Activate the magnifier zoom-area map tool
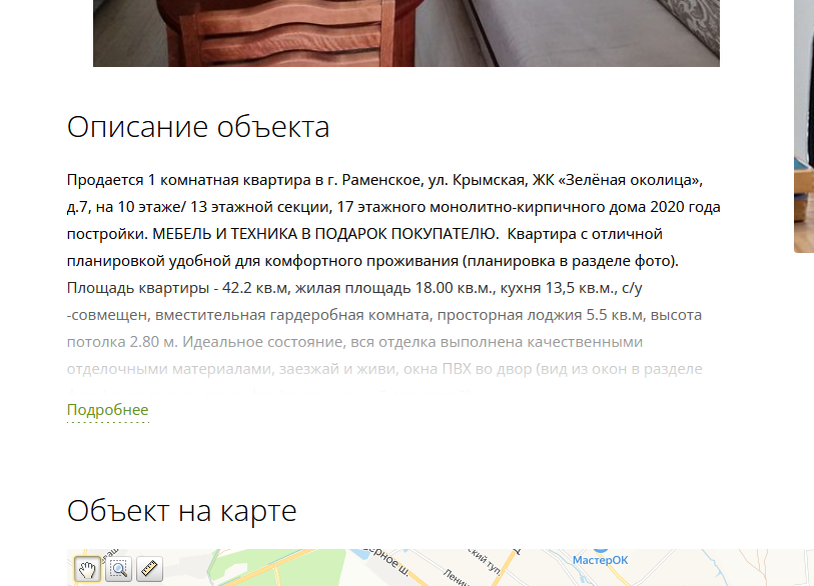 (118, 569)
